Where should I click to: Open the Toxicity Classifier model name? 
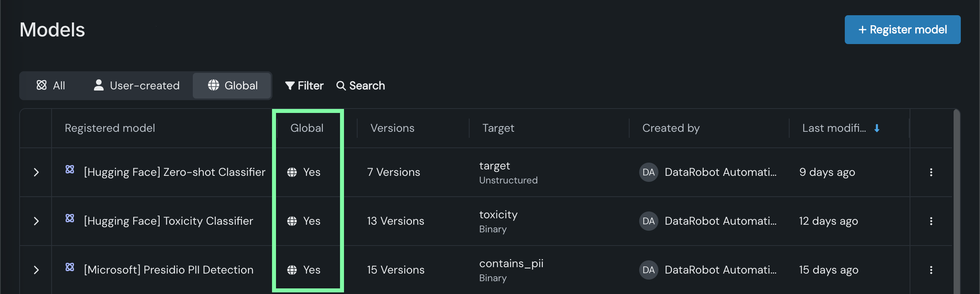pos(168,221)
